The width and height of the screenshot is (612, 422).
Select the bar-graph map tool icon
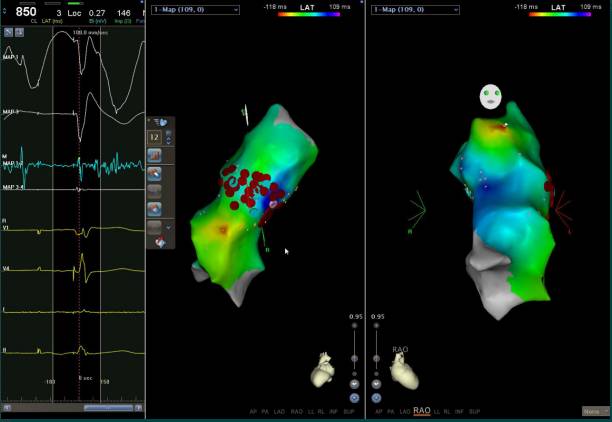point(156,155)
